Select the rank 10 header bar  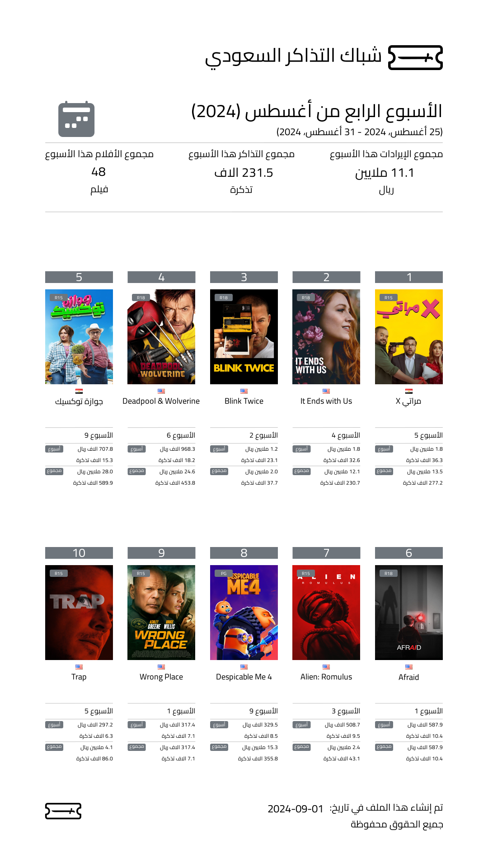[79, 553]
